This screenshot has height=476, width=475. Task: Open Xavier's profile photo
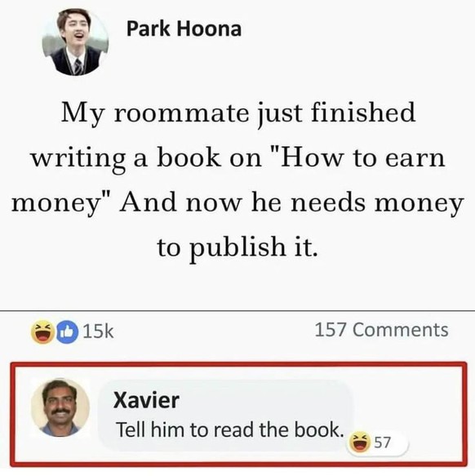click(x=60, y=407)
